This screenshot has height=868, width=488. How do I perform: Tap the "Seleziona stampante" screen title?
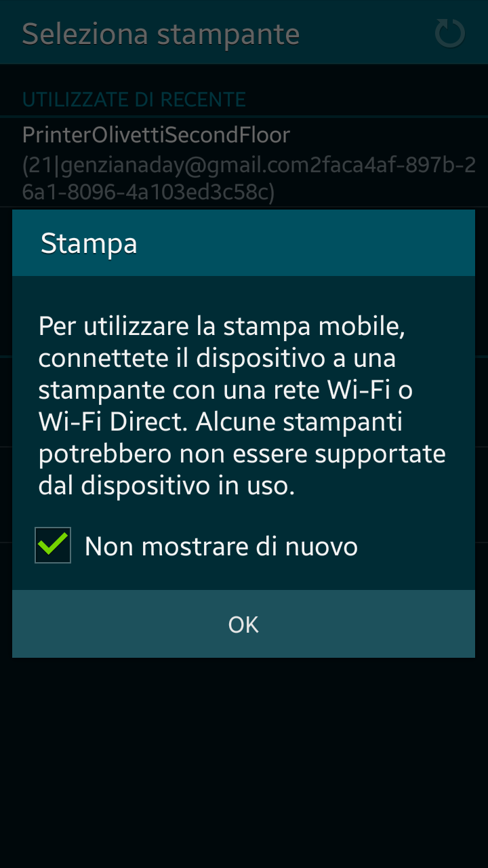(x=161, y=34)
